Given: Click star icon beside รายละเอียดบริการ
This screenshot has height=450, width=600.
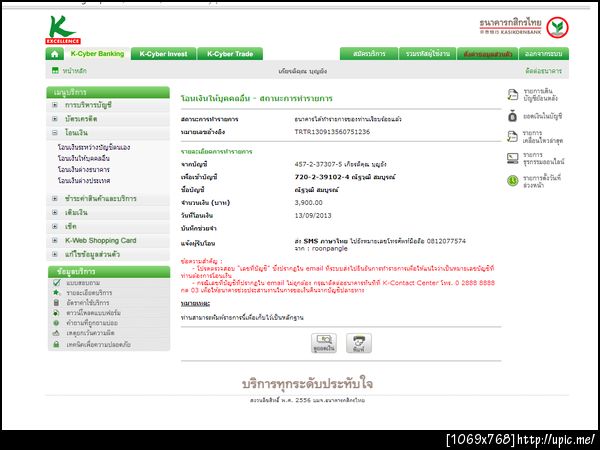Looking at the screenshot, I should point(56,292).
